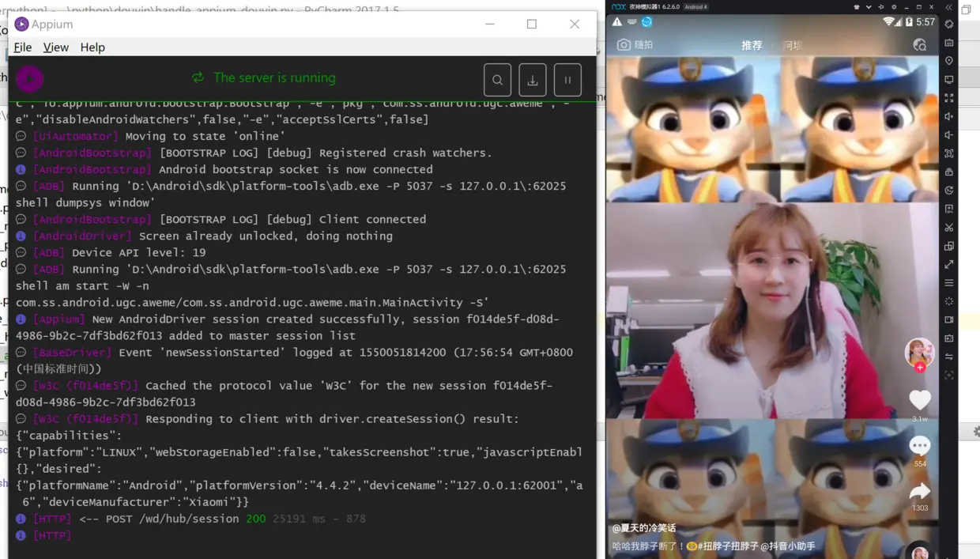Click '[UiAutomator] Moving to state online' log

[159, 136]
